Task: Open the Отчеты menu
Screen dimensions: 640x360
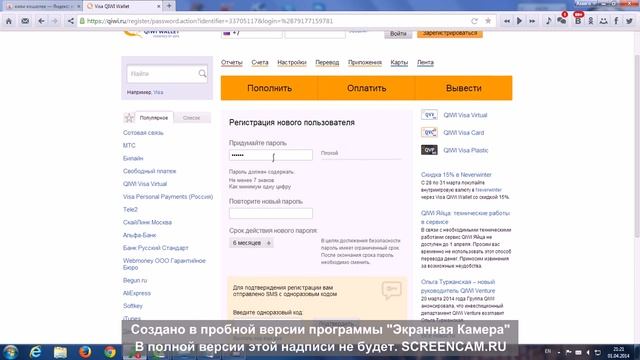Action: coord(231,62)
